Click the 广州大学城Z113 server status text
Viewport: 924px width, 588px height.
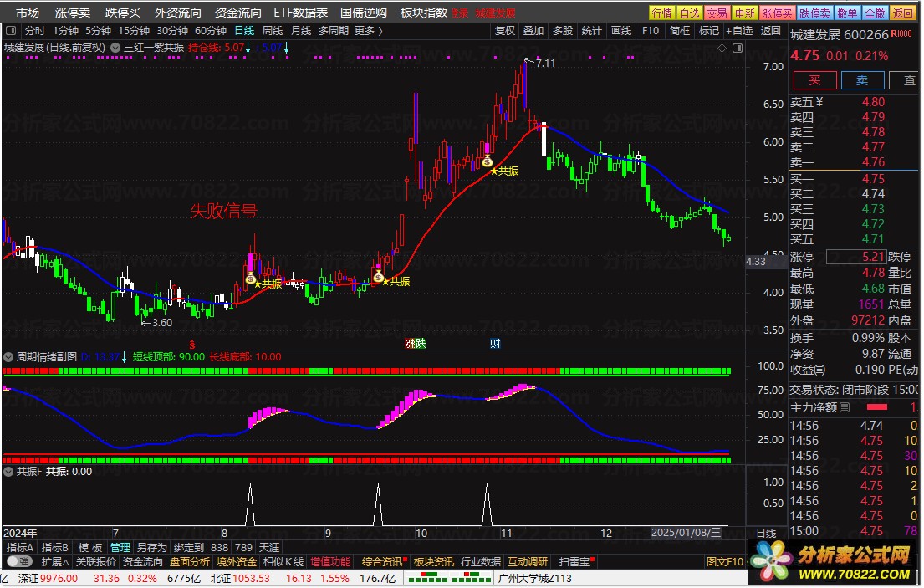[535, 579]
